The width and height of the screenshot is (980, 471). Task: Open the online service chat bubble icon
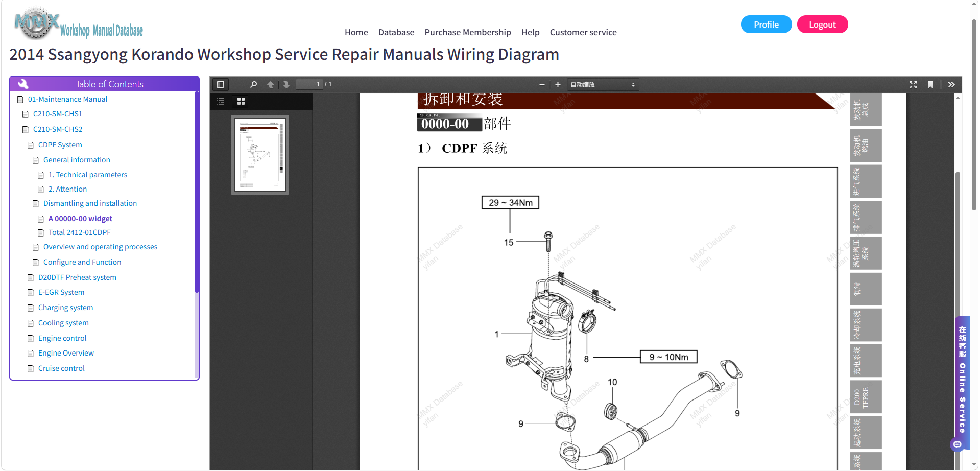pyautogui.click(x=958, y=444)
